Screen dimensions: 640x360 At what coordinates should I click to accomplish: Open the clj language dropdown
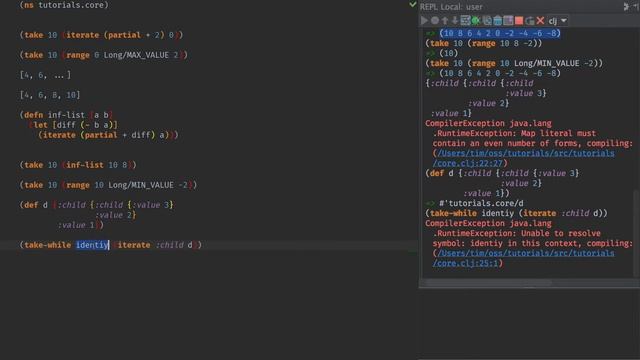pos(558,20)
